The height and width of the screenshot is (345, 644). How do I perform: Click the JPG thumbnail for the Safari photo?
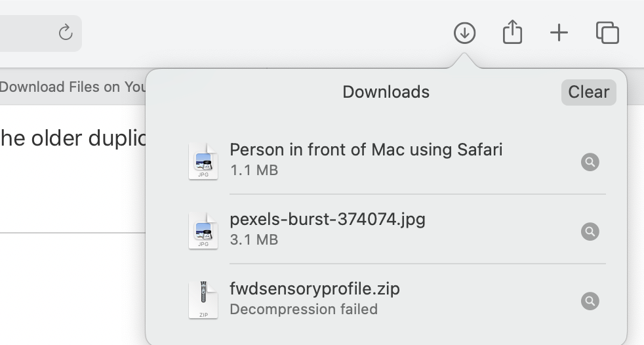[203, 161]
